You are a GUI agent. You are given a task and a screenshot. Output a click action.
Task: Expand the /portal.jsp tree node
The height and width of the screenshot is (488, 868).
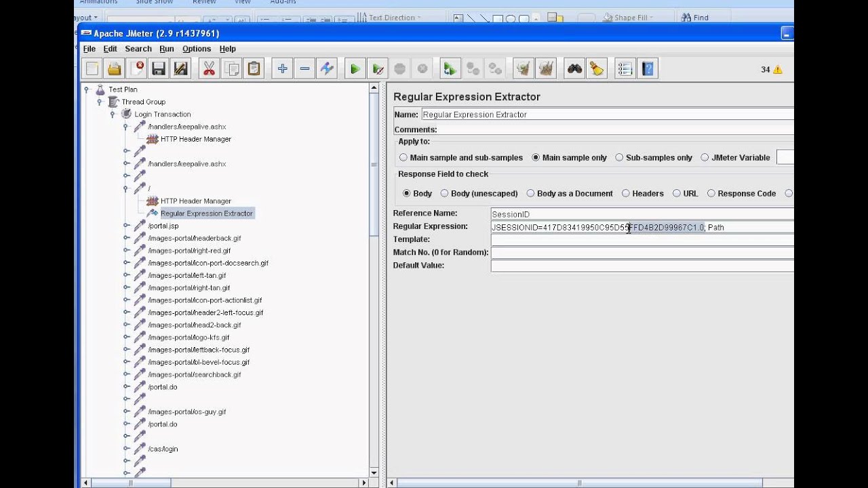(x=126, y=226)
